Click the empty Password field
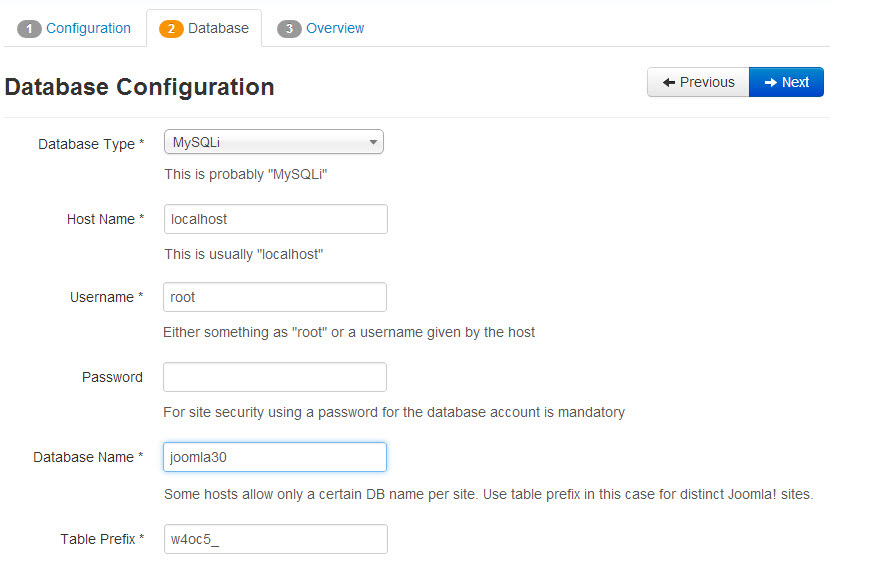 (275, 377)
